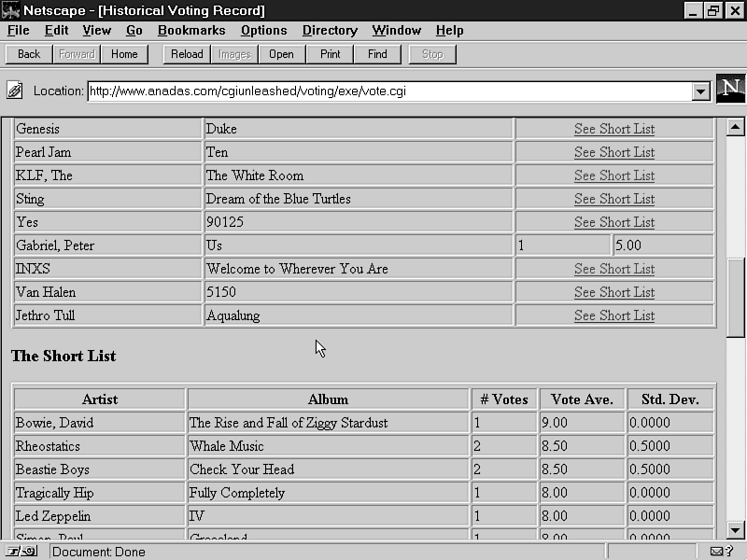Click the Beastie Boys artist cell
The height and width of the screenshot is (560, 747).
coord(100,469)
